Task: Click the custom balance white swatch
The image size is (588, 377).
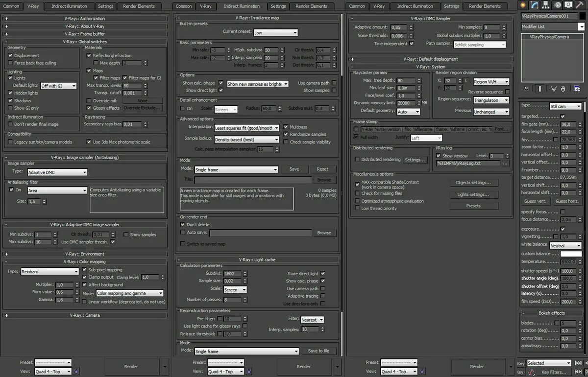Action: tap(571, 254)
